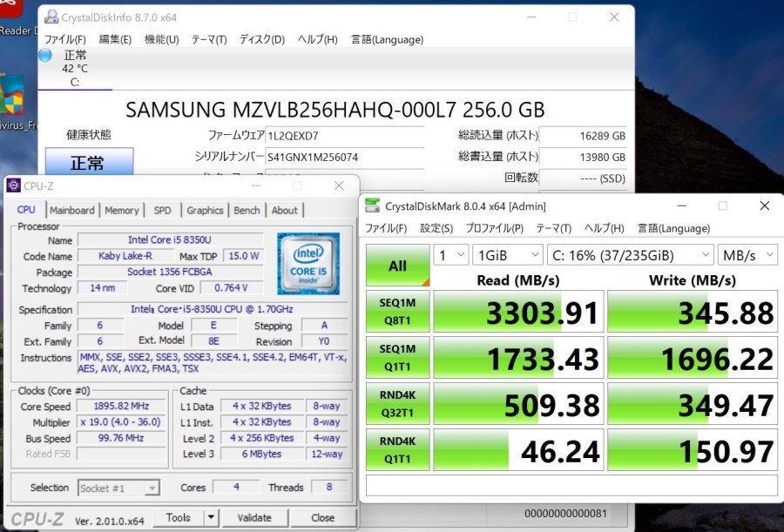Viewport: 784px width, 532px height.
Task: Click the 1733.43 read result
Action: pyautogui.click(x=518, y=358)
